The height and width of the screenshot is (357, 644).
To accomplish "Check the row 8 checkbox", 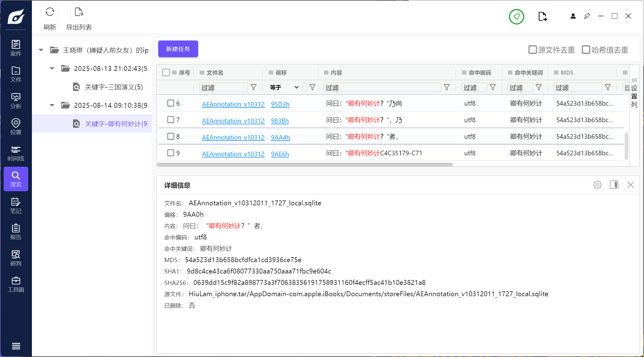I will tap(171, 136).
